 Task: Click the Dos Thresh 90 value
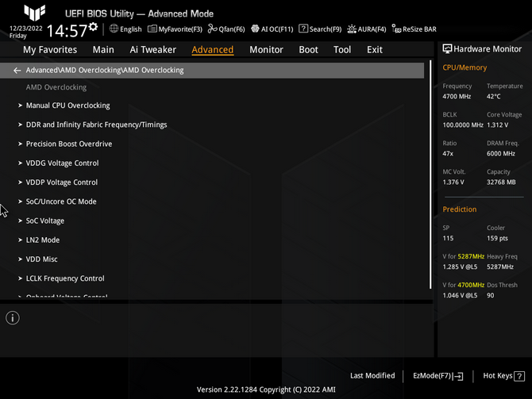pyautogui.click(x=490, y=295)
